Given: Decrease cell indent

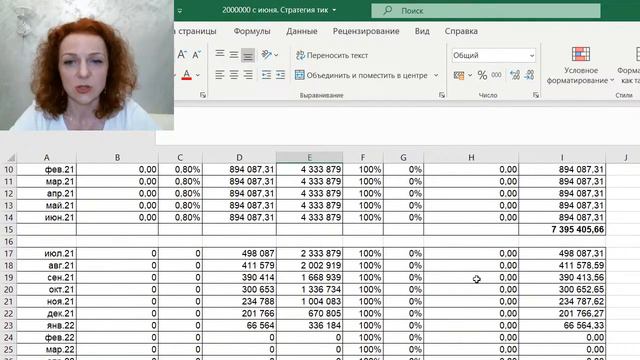Looking at the screenshot, I should (x=266, y=75).
